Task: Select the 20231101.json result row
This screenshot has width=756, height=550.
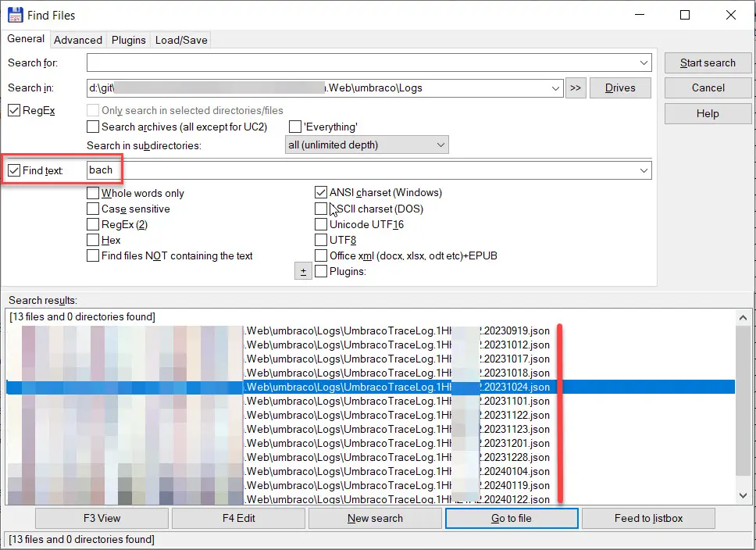Action: pos(390,401)
